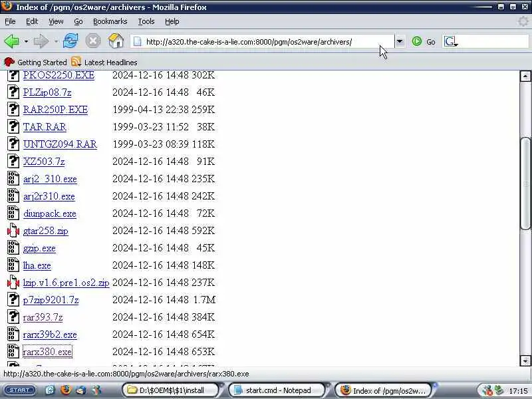Click the Index of /pgm/os2w... taskbar button
This screenshot has height=399, width=532.
pyautogui.click(x=384, y=390)
